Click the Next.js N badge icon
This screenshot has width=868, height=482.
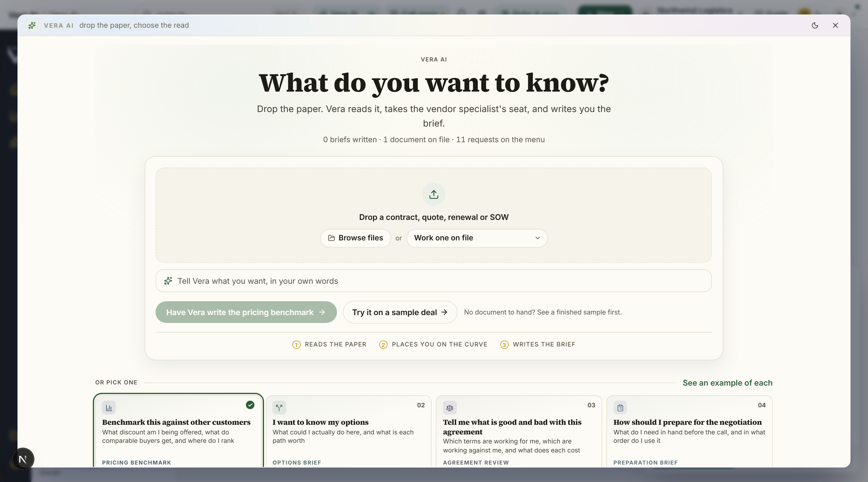pyautogui.click(x=23, y=459)
